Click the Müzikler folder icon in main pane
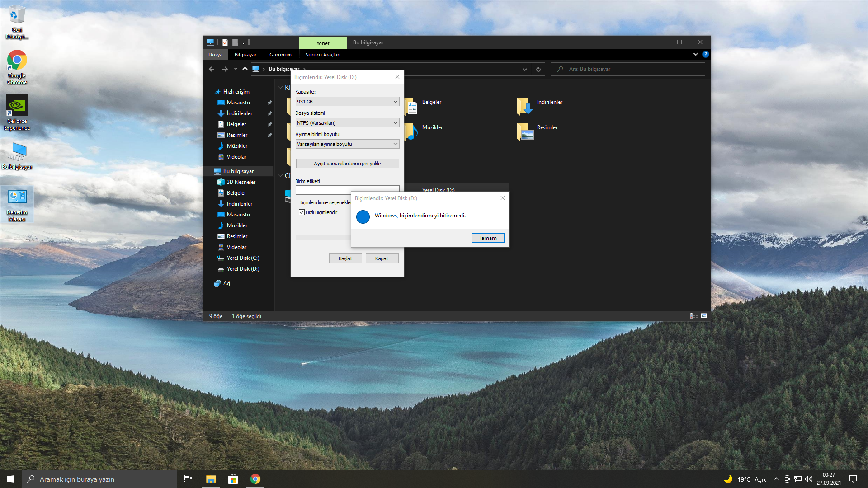This screenshot has height=488, width=868. [411, 131]
